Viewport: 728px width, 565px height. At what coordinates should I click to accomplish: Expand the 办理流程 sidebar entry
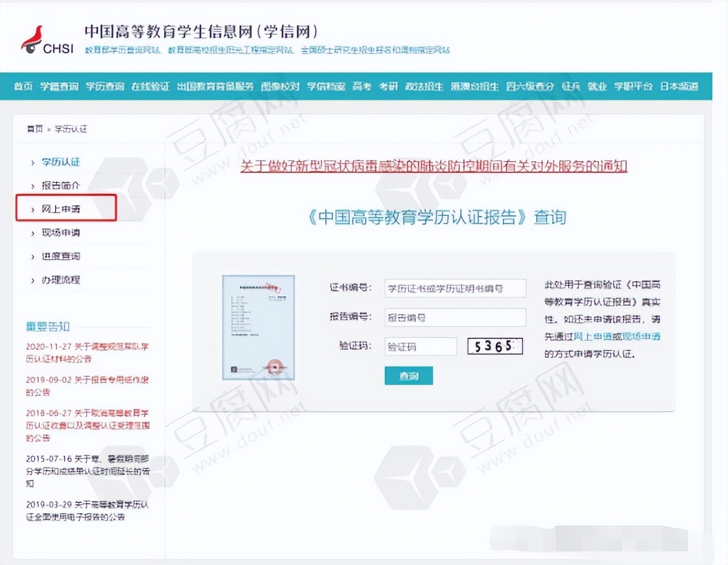pos(62,280)
